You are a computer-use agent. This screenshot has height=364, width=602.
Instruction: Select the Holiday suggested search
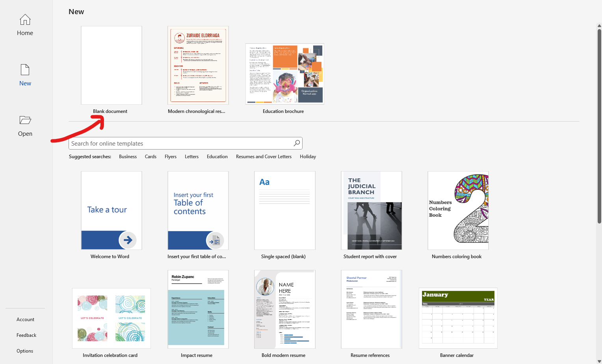[x=308, y=156]
